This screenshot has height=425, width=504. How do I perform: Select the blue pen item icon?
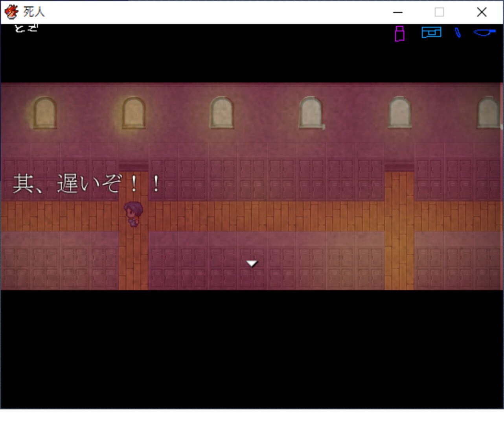coord(458,33)
